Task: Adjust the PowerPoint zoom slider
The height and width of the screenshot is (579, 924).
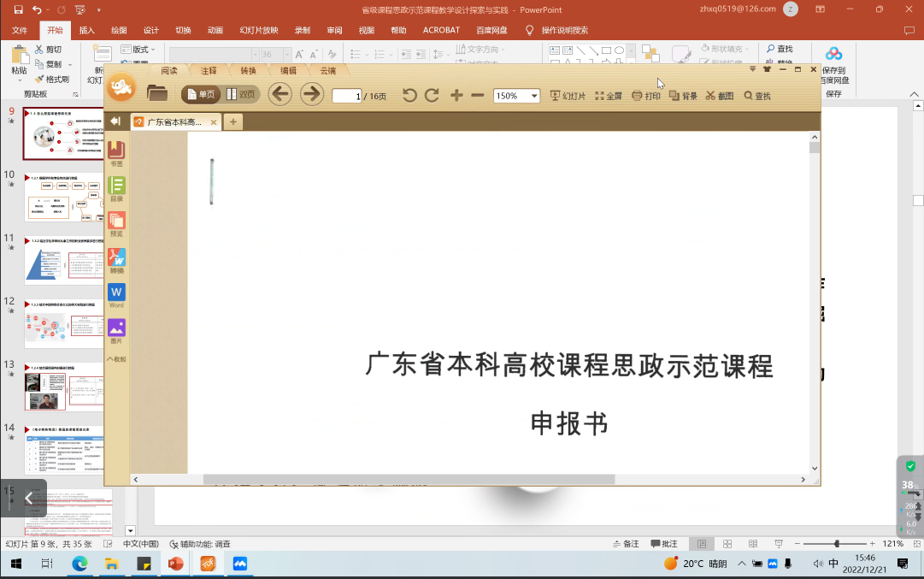Action: pyautogui.click(x=836, y=544)
